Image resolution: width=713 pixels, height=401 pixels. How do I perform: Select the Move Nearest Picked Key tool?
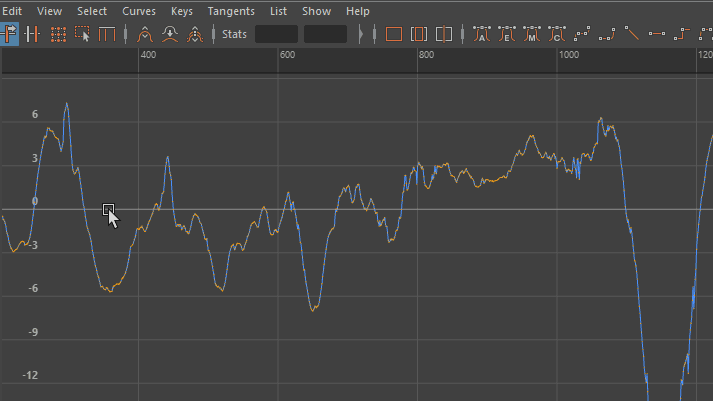(x=10, y=34)
